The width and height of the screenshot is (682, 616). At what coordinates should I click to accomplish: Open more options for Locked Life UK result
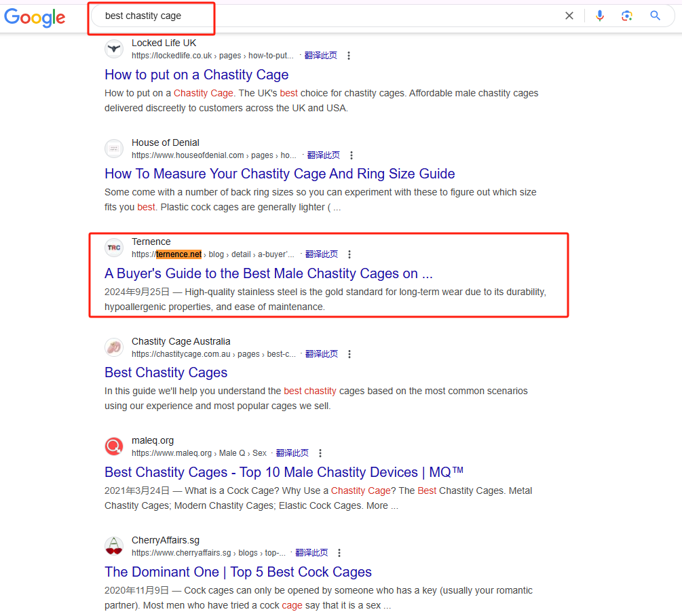pyautogui.click(x=348, y=56)
